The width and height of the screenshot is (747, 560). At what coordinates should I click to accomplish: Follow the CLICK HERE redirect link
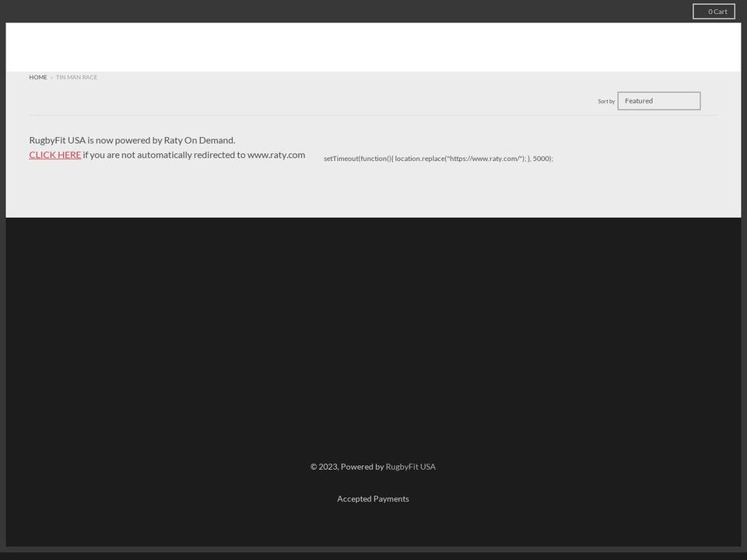pos(54,154)
